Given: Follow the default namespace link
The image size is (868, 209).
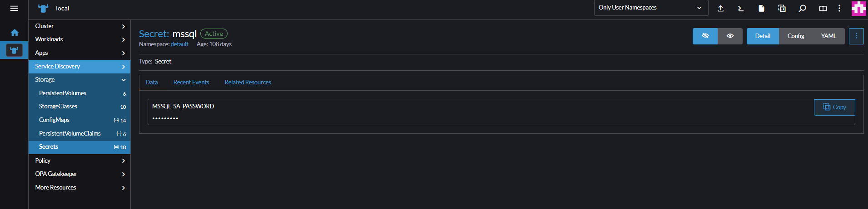Looking at the screenshot, I should click(179, 44).
